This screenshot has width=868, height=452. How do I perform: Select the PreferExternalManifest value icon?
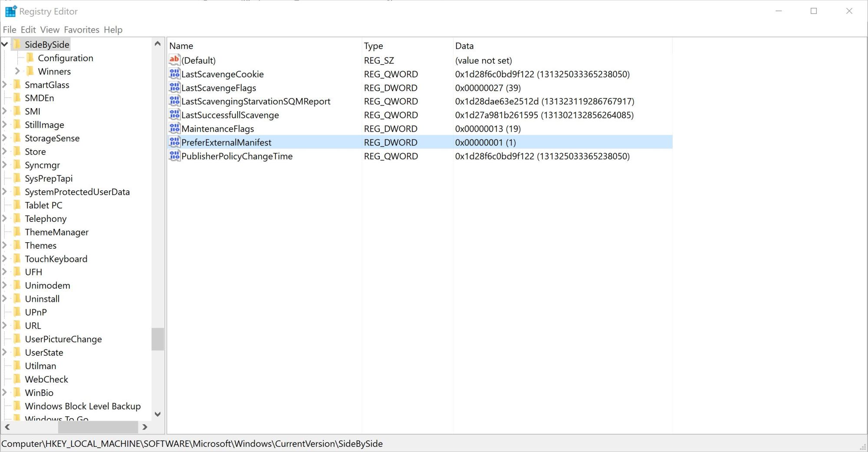(174, 142)
